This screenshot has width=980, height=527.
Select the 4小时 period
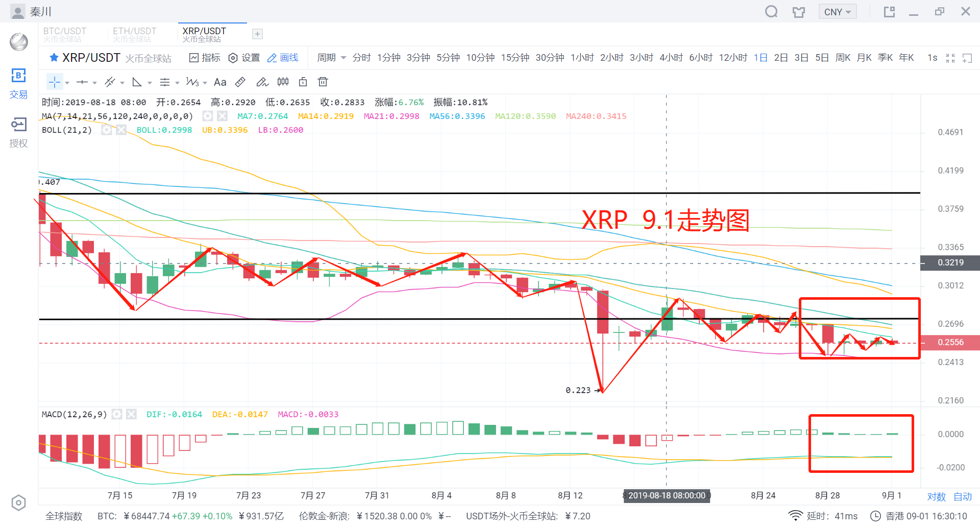tap(671, 58)
